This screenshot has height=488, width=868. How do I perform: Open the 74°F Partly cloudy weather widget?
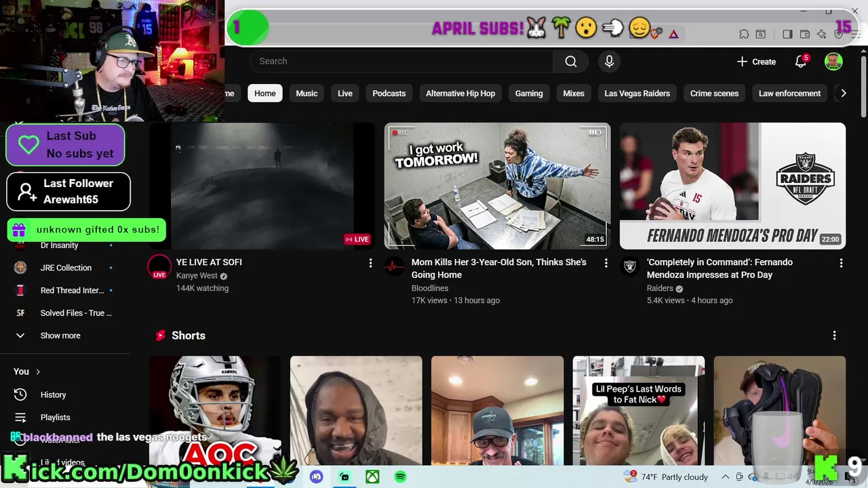[666, 477]
